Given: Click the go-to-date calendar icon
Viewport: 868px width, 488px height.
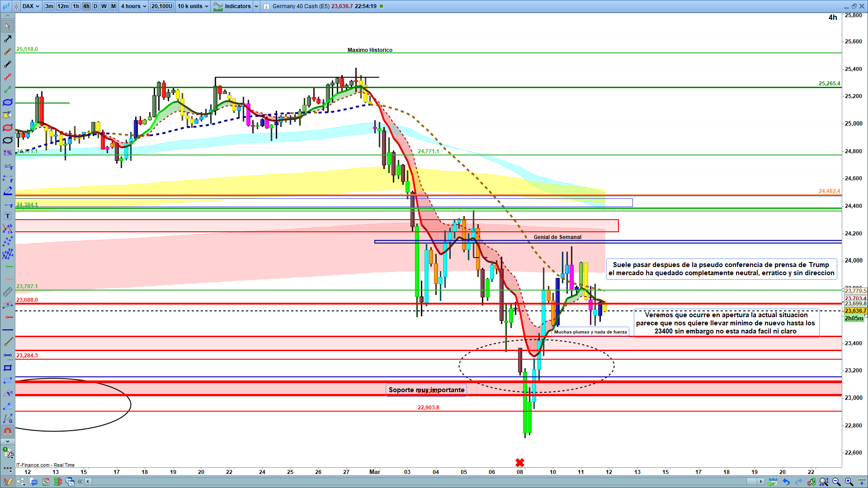Looking at the screenshot, I should tap(772, 482).
